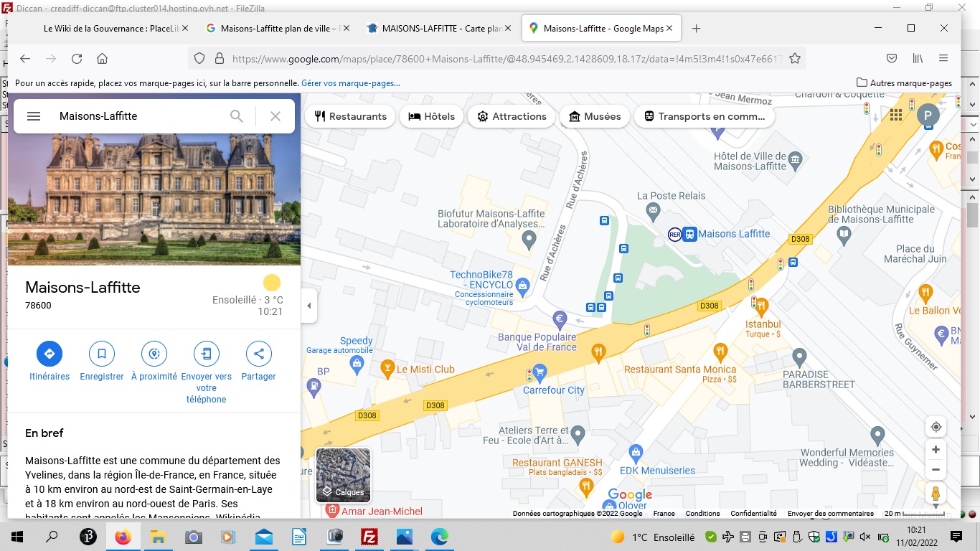Toggle satellite view via Calques thumbnail
This screenshot has height=551, width=980.
click(344, 475)
